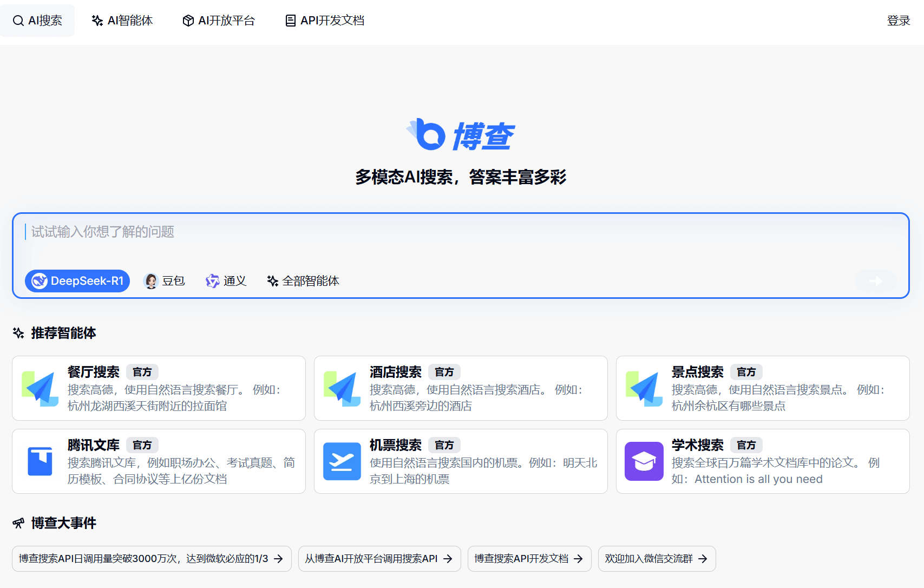Click the 酒店搜索 agent icon
The height and width of the screenshot is (588, 924).
(342, 388)
